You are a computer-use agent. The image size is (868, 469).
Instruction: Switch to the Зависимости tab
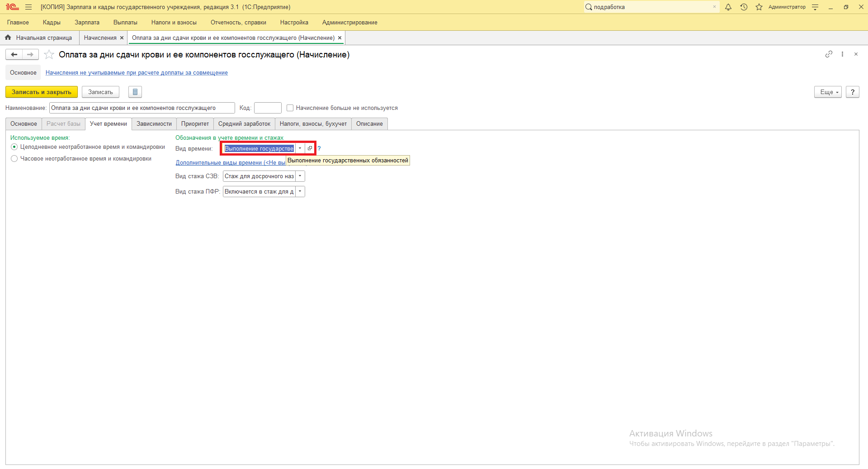[154, 124]
